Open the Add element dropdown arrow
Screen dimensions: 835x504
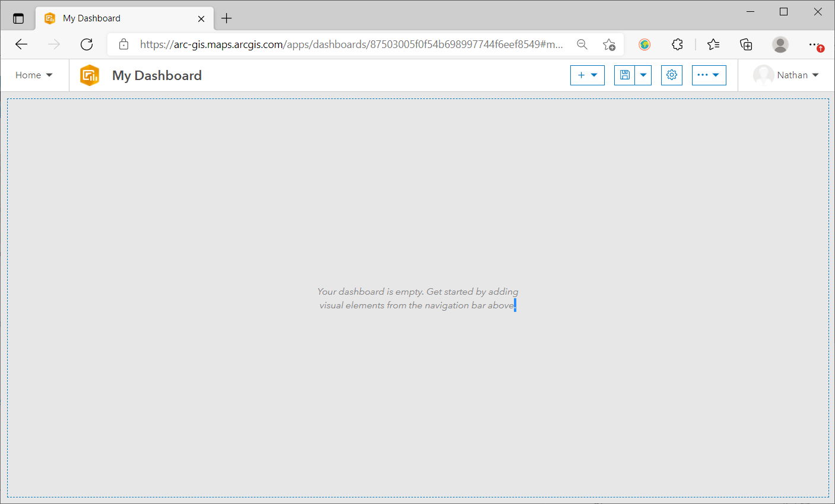click(595, 75)
